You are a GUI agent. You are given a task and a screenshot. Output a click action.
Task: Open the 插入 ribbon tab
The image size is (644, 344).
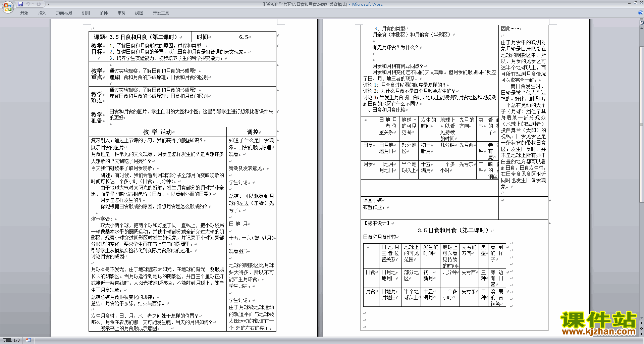pos(42,13)
